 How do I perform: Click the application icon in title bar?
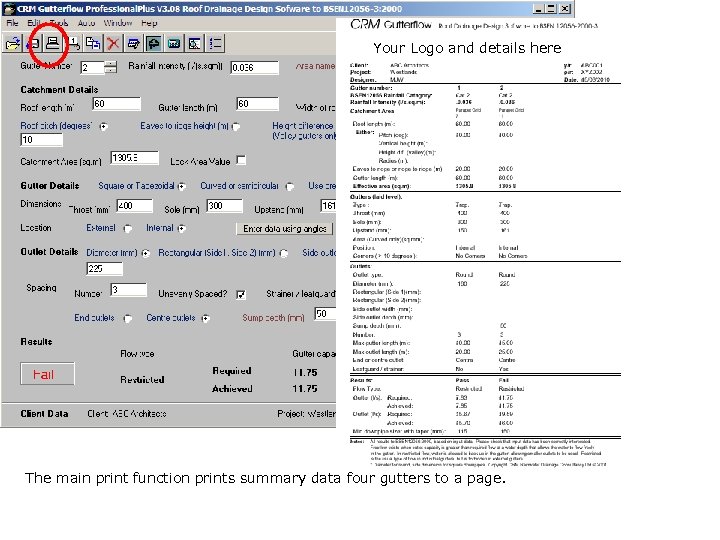8,8
